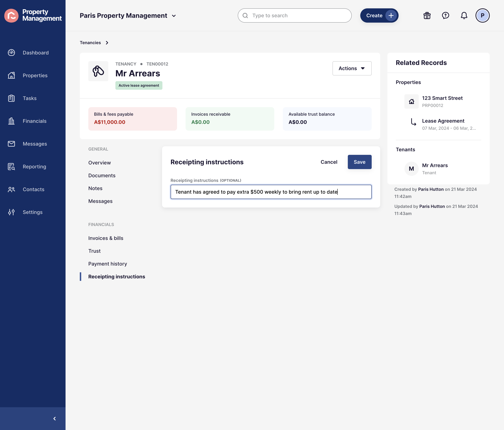Open Tasks in the sidebar

(x=30, y=98)
